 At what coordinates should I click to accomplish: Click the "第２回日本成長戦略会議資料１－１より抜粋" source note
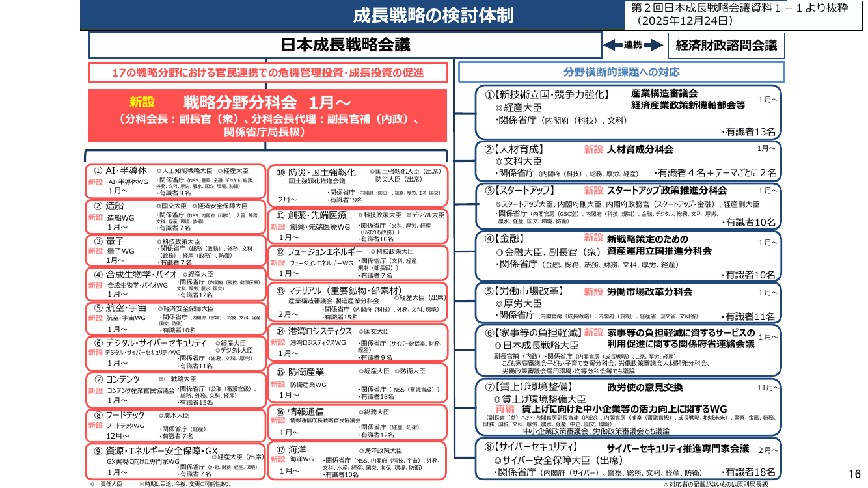click(740, 7)
